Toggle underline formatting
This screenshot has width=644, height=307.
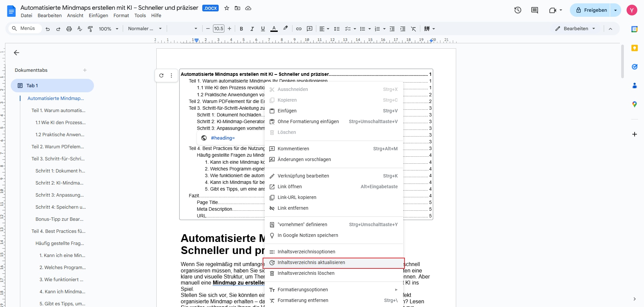coord(263,29)
